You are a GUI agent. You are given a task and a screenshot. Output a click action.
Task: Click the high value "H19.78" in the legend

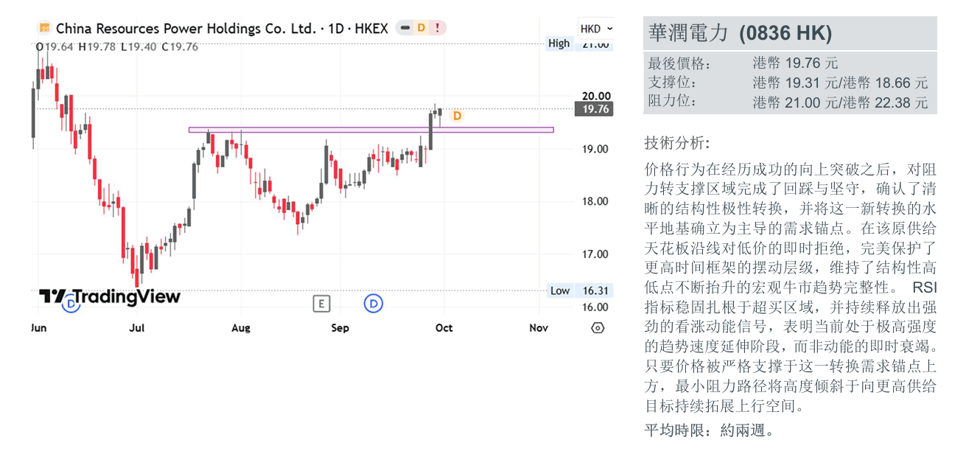pyautogui.click(x=98, y=47)
